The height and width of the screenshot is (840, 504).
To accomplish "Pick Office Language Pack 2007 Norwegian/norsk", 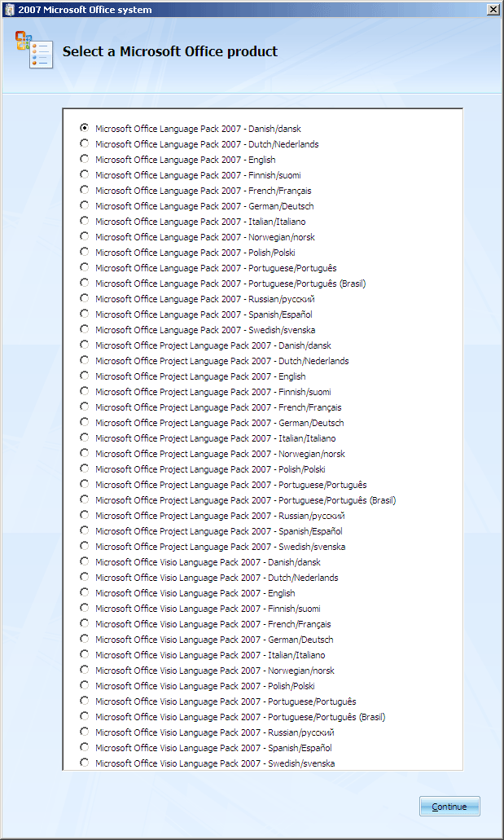I will pyautogui.click(x=84, y=237).
